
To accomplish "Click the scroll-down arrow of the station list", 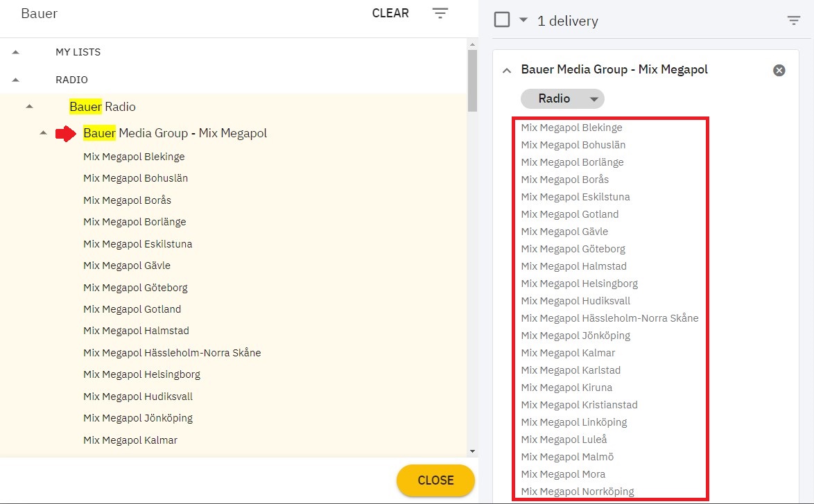I will pos(473,451).
